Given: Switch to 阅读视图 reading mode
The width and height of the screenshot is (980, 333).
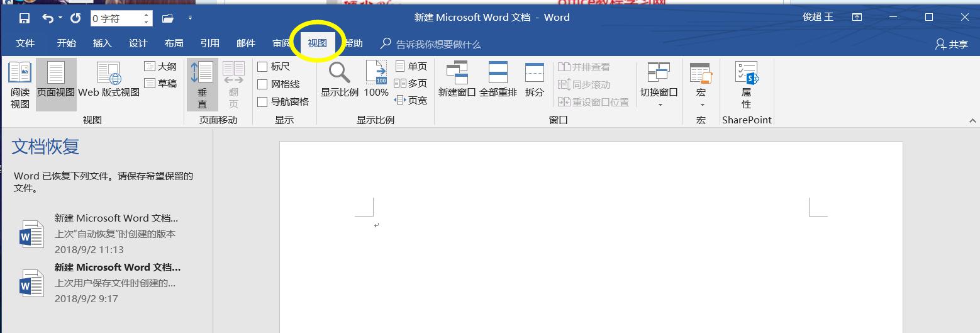Looking at the screenshot, I should (20, 85).
